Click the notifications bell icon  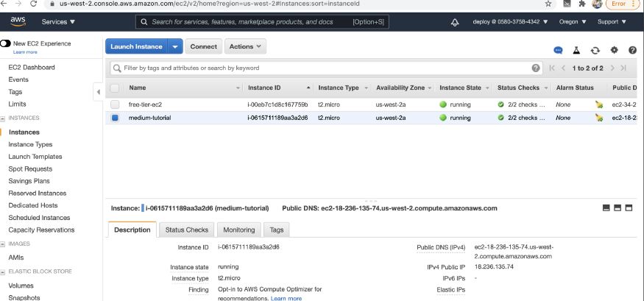point(456,22)
